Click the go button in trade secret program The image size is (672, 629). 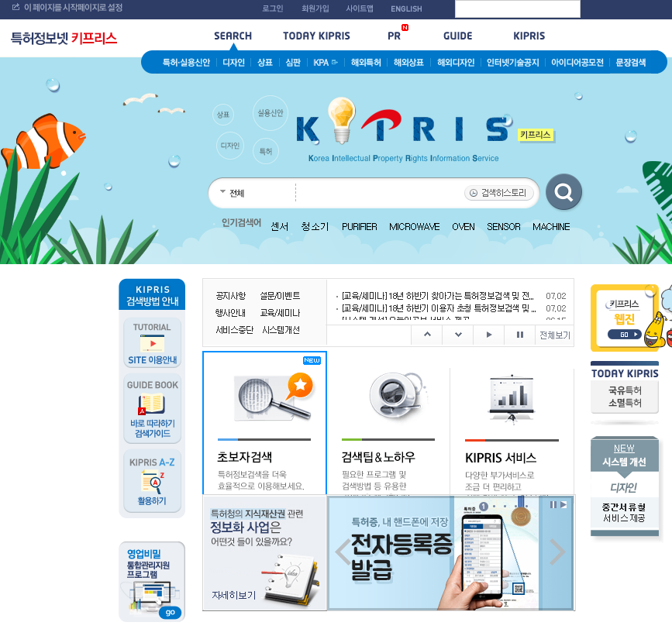(x=171, y=612)
